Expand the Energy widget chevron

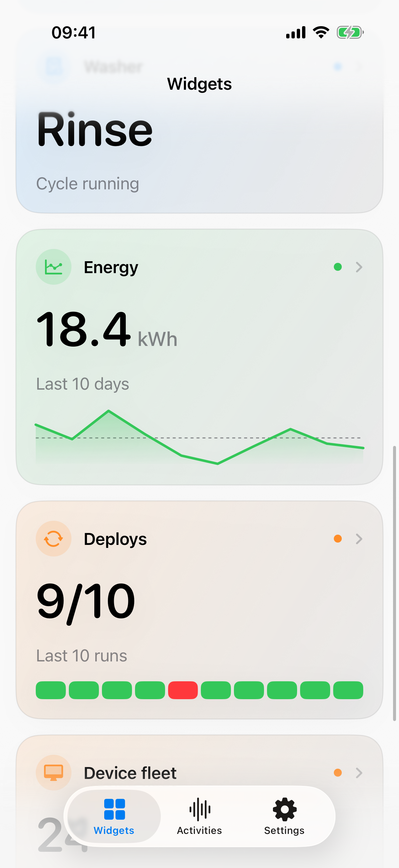click(x=359, y=267)
